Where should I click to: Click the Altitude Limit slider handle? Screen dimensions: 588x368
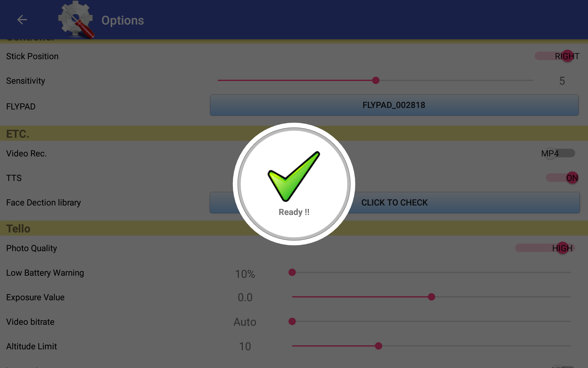point(379,346)
